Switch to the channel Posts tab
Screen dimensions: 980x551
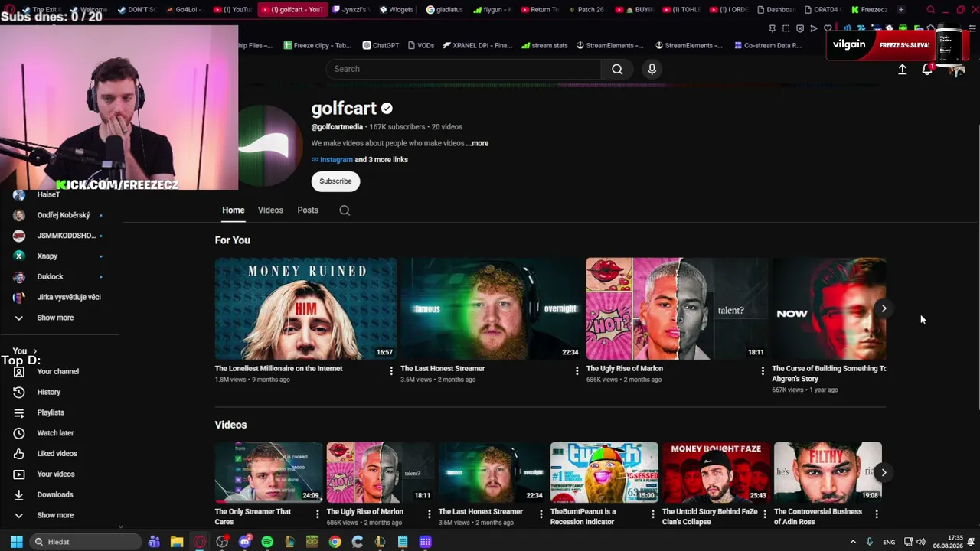[x=308, y=210]
